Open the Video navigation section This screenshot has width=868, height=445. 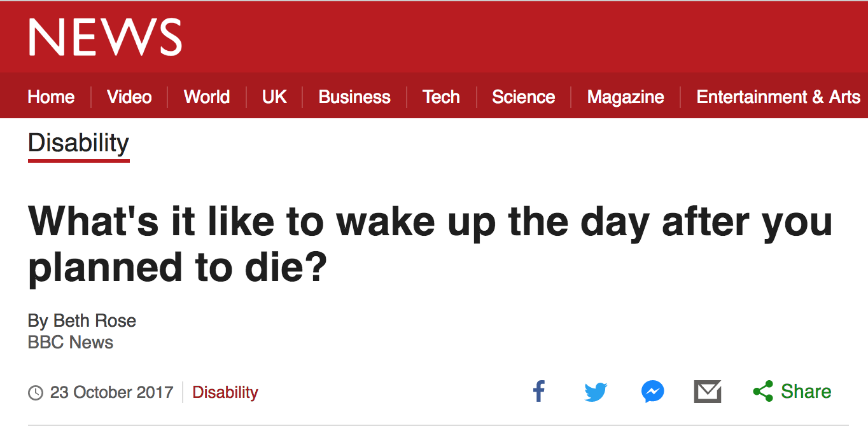(x=129, y=97)
